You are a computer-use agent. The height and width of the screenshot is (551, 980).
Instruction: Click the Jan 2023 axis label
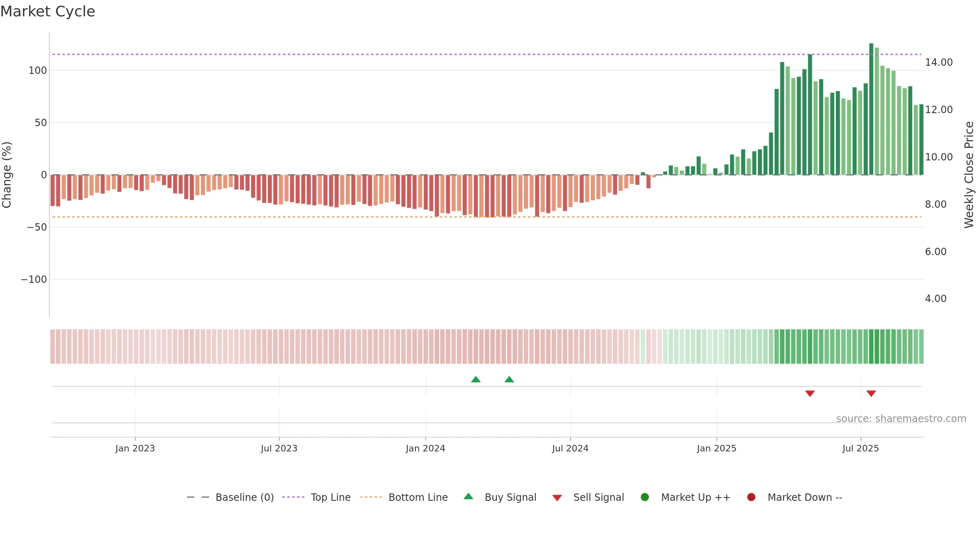point(135,449)
